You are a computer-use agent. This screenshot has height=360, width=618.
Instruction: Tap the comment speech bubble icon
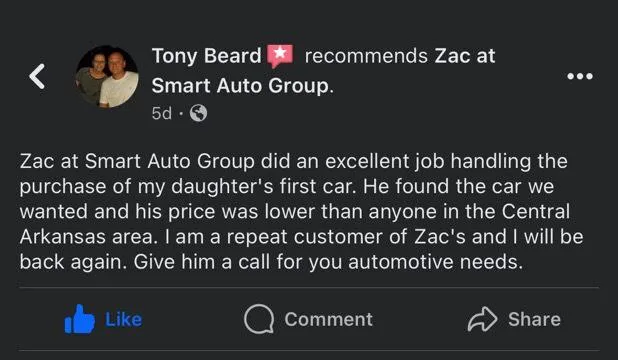[259, 319]
